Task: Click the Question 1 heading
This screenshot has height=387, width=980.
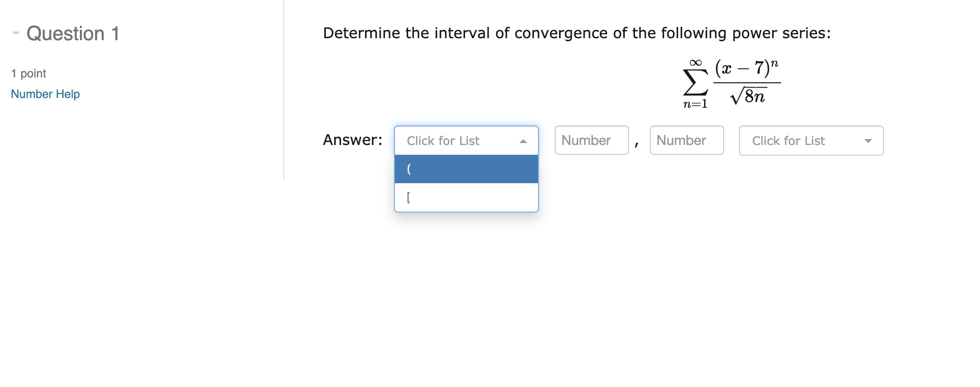Action: tap(73, 33)
